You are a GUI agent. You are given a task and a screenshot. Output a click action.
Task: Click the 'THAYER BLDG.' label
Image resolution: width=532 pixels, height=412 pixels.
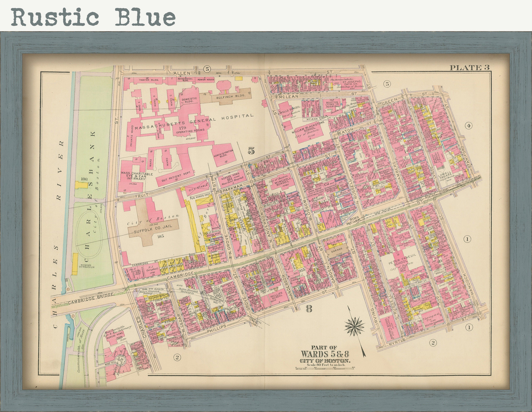click(x=149, y=80)
